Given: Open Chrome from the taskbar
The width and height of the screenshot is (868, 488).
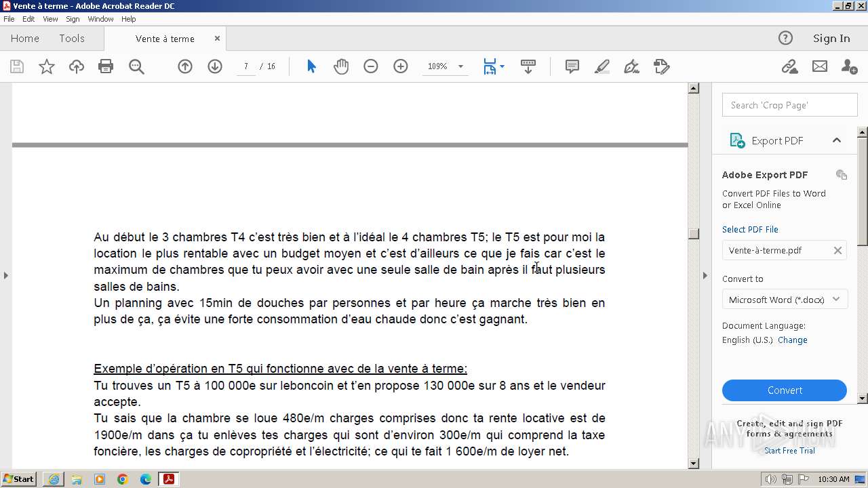Looking at the screenshot, I should pos(123,479).
